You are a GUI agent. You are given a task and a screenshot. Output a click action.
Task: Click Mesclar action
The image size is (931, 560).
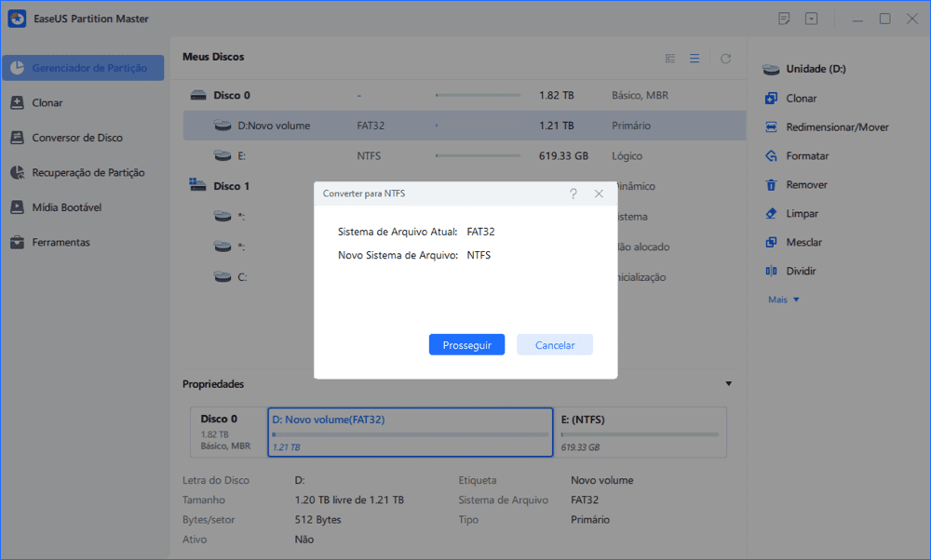[x=804, y=242]
